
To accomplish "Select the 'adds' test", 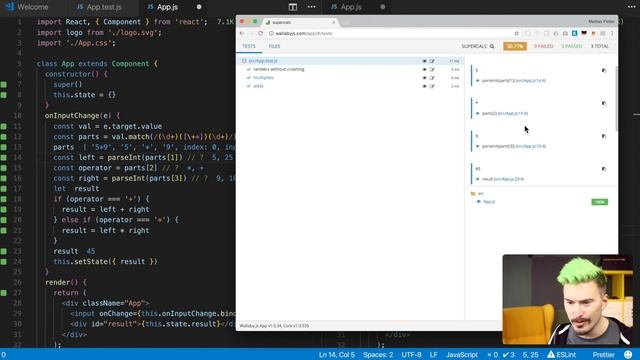I will click(258, 86).
